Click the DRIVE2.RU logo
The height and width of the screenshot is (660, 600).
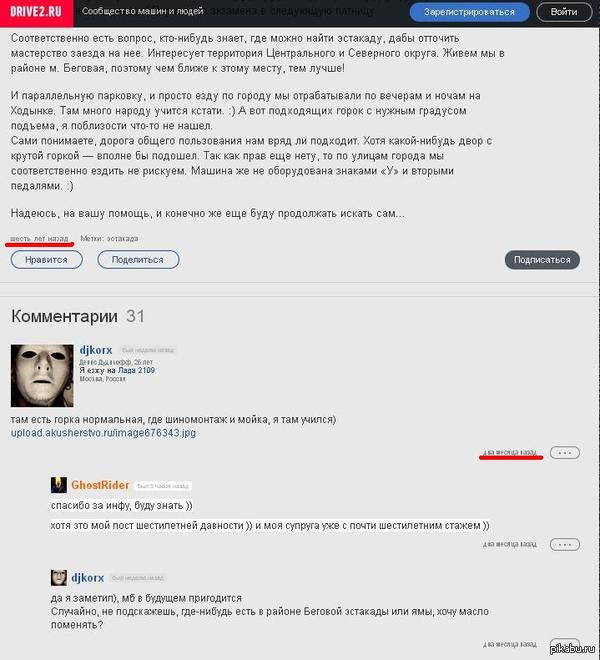[x=36, y=11]
